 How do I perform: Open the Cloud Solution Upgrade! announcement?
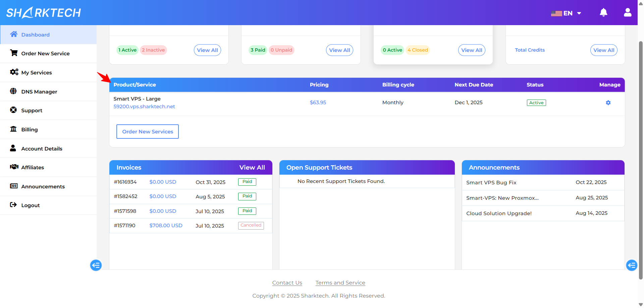pos(499,213)
